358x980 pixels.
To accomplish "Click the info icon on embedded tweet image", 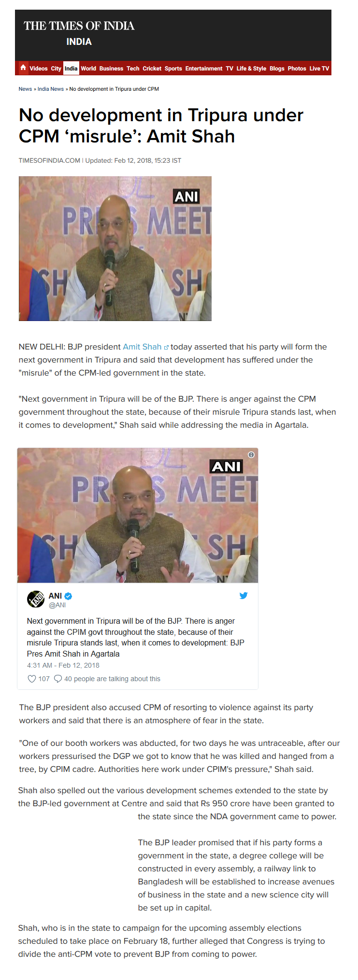I will click(251, 455).
